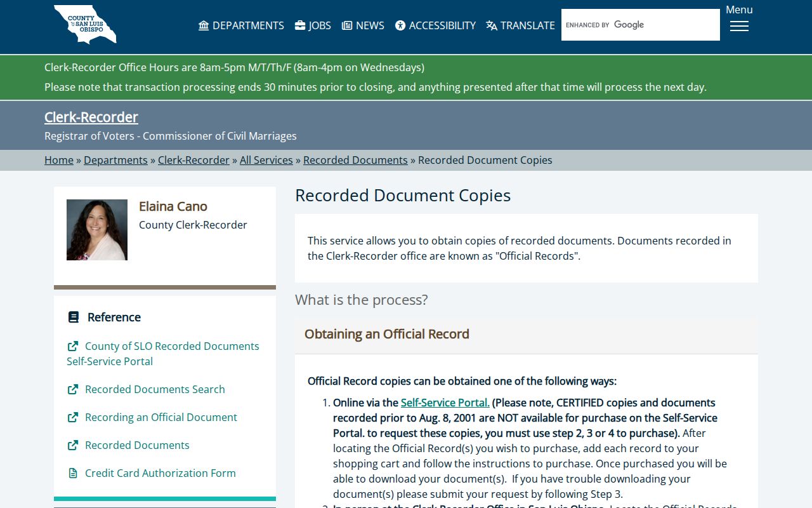This screenshot has width=812, height=508.
Task: Go to Recorded Documents breadcrumb link
Action: [x=355, y=160]
